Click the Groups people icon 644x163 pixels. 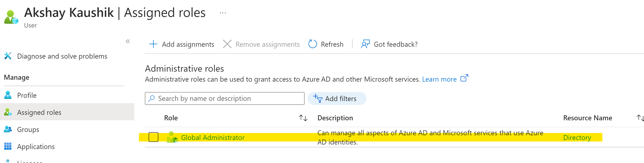click(x=8, y=129)
